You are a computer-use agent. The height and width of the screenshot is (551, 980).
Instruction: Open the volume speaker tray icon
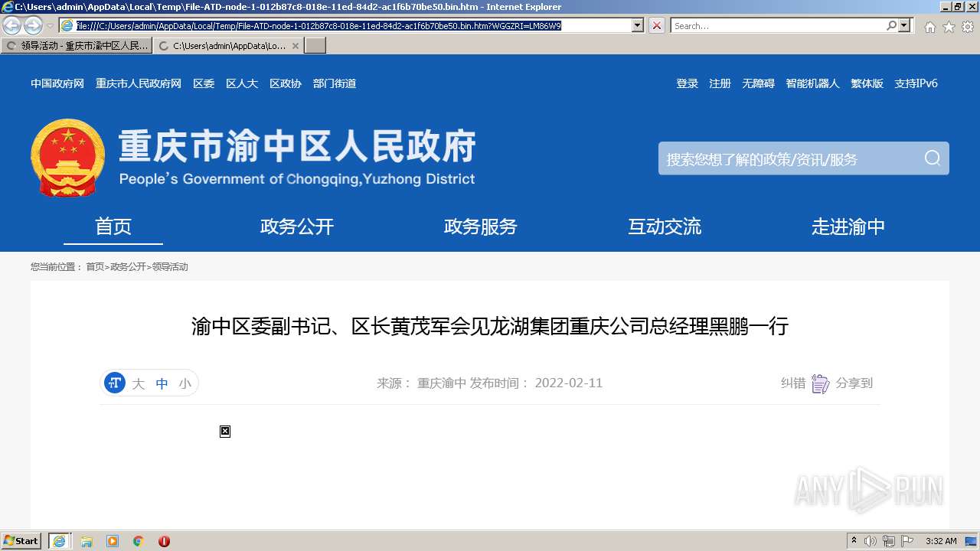pyautogui.click(x=871, y=541)
